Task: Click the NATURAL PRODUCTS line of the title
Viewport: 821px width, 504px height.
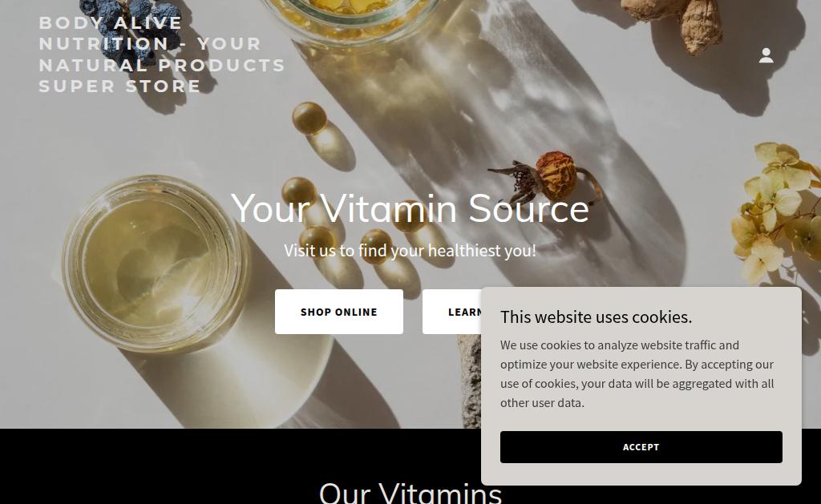Action: pos(162,66)
